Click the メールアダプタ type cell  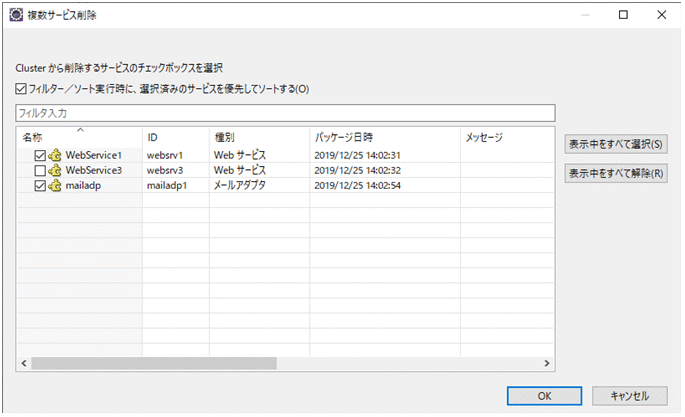[239, 186]
